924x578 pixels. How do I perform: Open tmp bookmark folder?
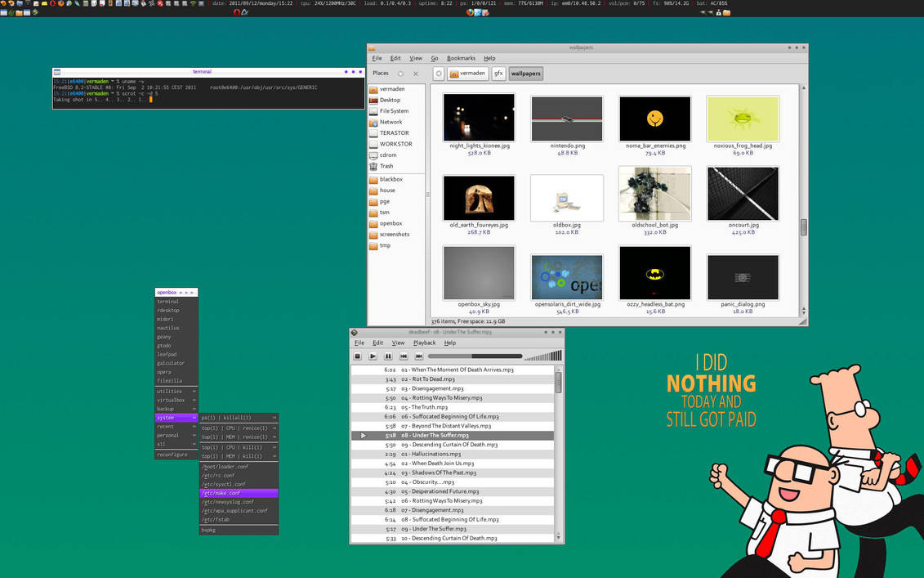396,246
